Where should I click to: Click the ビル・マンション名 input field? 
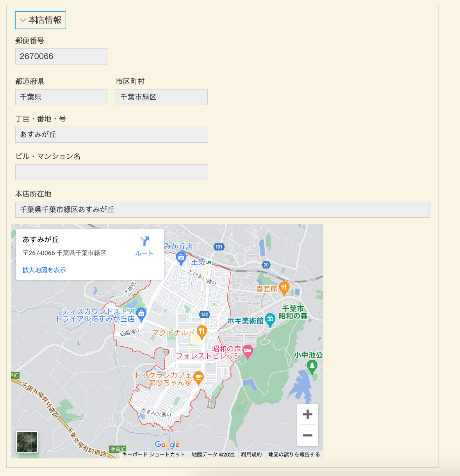111,172
